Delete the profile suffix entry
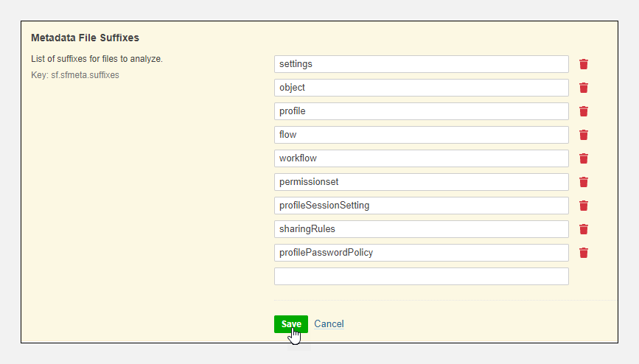This screenshot has height=364, width=639. click(584, 111)
